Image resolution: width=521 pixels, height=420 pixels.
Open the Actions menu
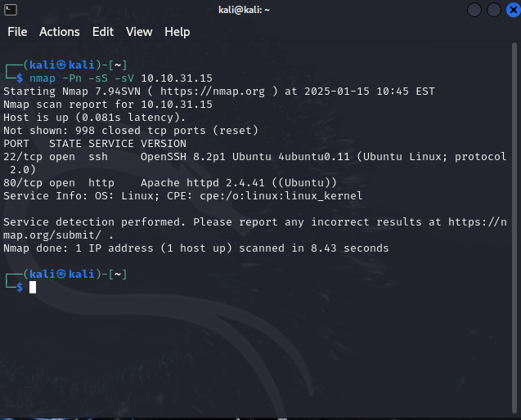(60, 32)
